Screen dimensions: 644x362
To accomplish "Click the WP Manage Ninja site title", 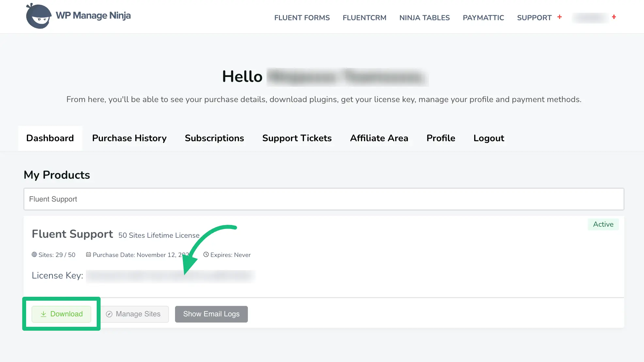I will (93, 15).
